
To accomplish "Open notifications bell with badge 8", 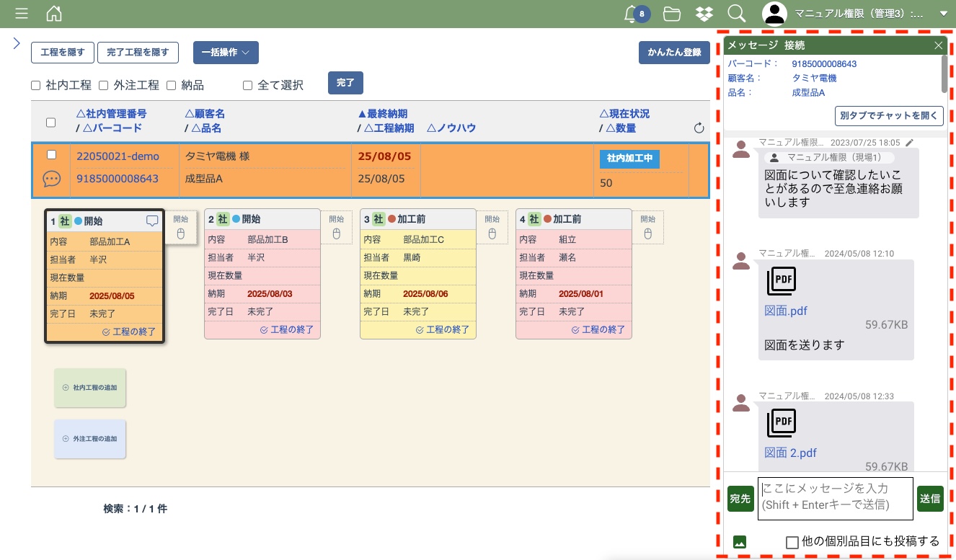I will coord(633,14).
